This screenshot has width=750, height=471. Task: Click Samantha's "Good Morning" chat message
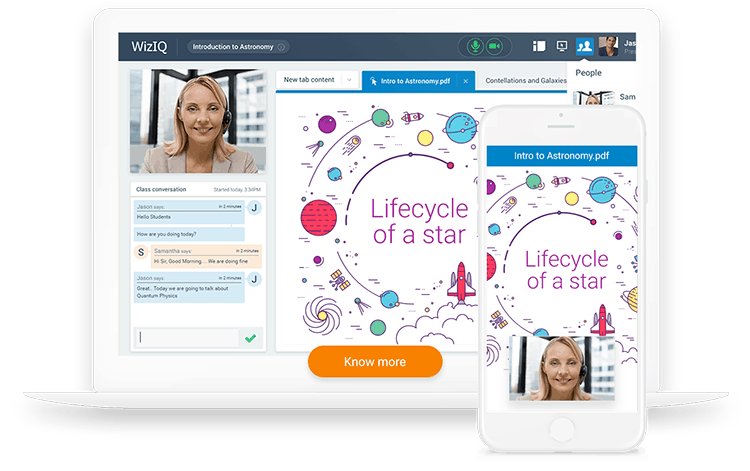(206, 257)
